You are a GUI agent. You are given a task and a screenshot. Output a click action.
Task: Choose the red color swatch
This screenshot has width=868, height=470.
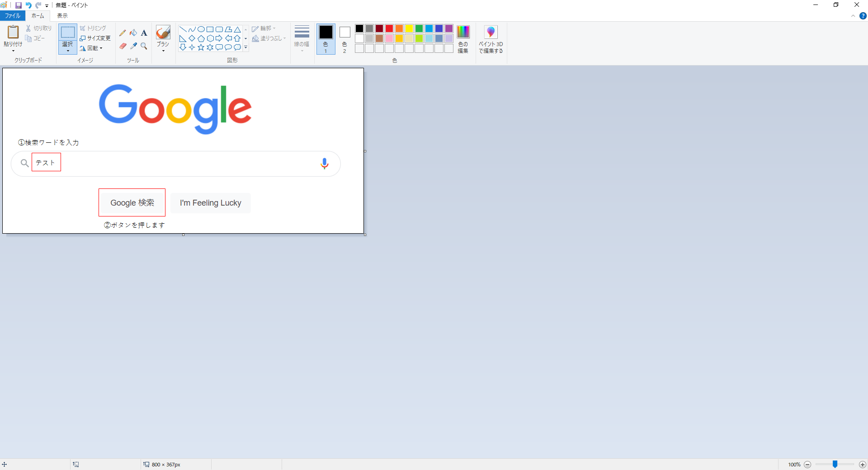pos(389,28)
